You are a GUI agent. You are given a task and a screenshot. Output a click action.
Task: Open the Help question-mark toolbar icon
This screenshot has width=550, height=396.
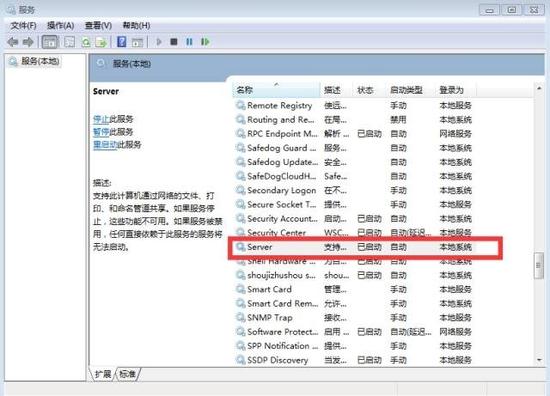[x=121, y=42]
